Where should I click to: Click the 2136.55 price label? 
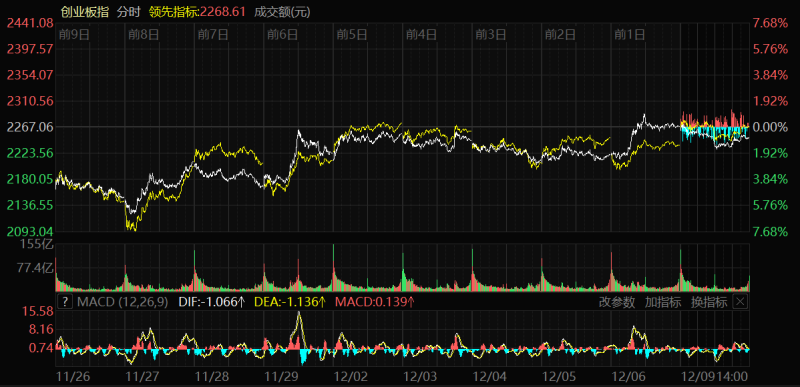[x=30, y=205]
